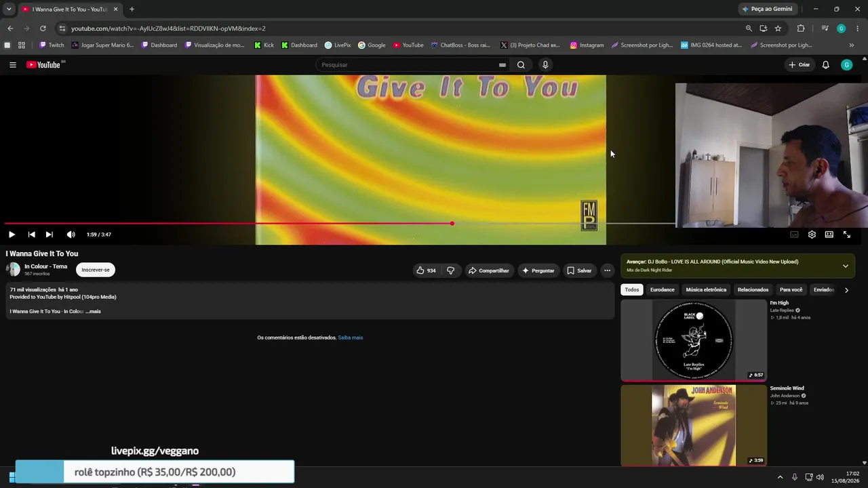Follow the Saiba mais link

click(x=351, y=338)
